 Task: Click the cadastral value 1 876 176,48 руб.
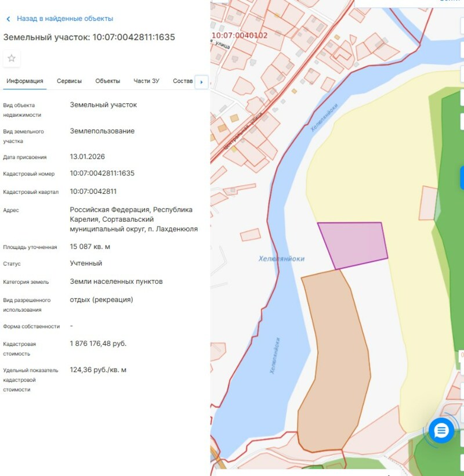[x=98, y=344]
